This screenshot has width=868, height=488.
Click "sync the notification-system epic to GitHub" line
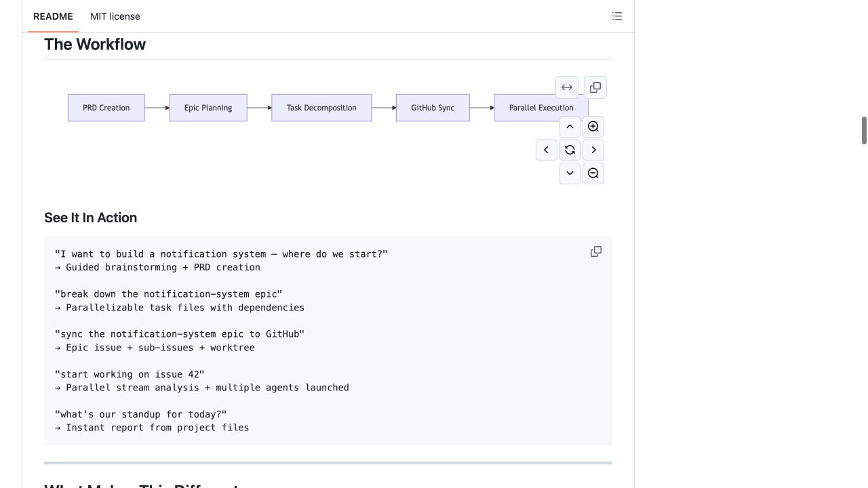180,334
